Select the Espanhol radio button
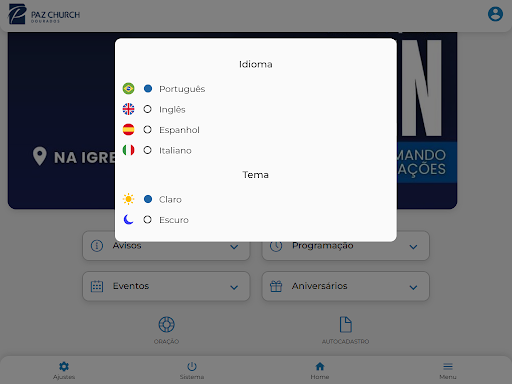Screen dimensions: 512x384 pos(147,130)
